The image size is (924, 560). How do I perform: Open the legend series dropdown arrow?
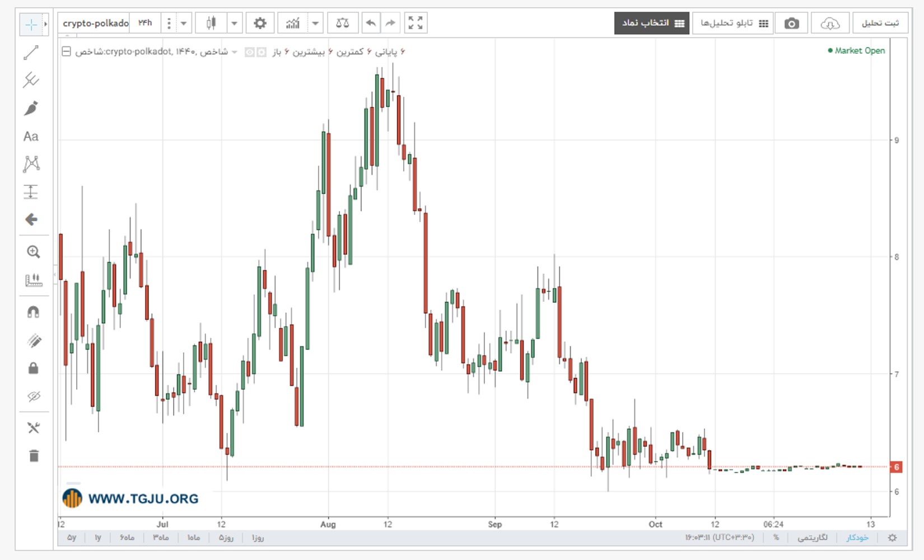pyautogui.click(x=235, y=52)
